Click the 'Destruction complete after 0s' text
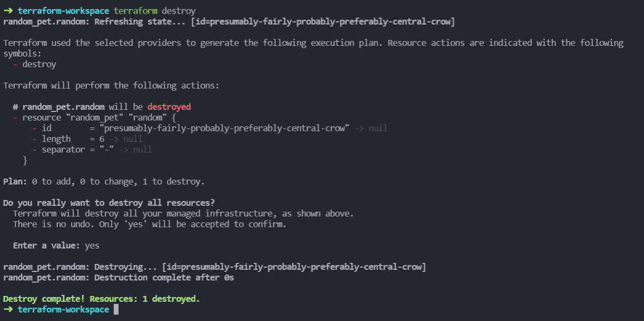 tap(164, 277)
